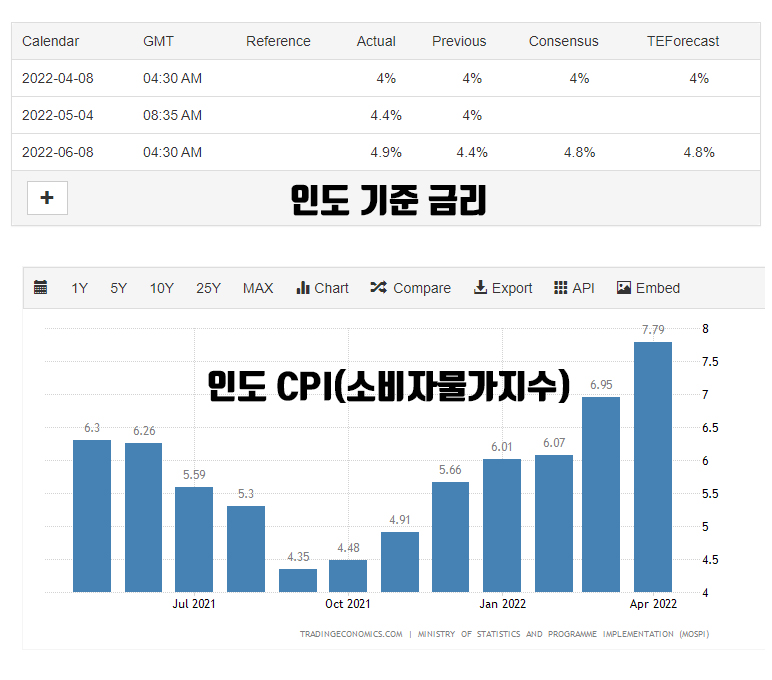Expand table with the plus button
The width and height of the screenshot is (772, 680).
[47, 198]
